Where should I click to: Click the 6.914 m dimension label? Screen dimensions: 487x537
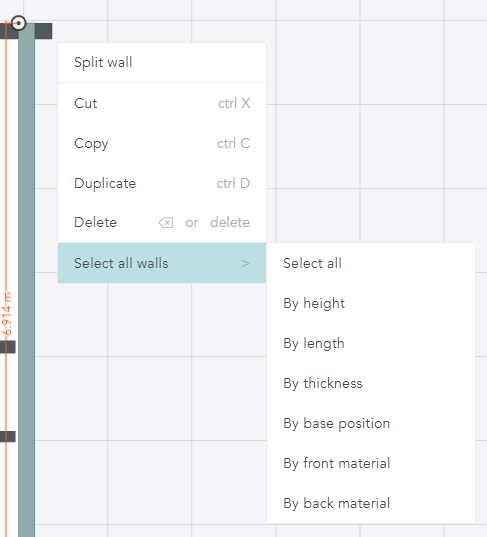tap(7, 313)
